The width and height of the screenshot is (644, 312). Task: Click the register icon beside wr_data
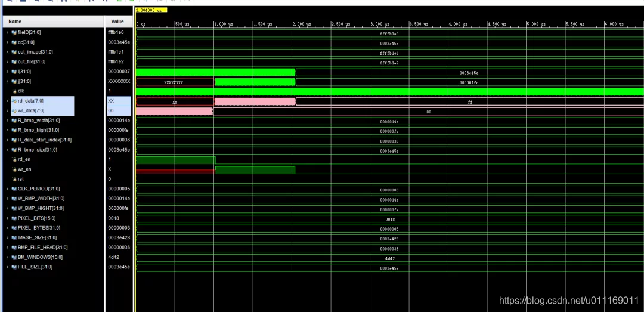(x=14, y=110)
